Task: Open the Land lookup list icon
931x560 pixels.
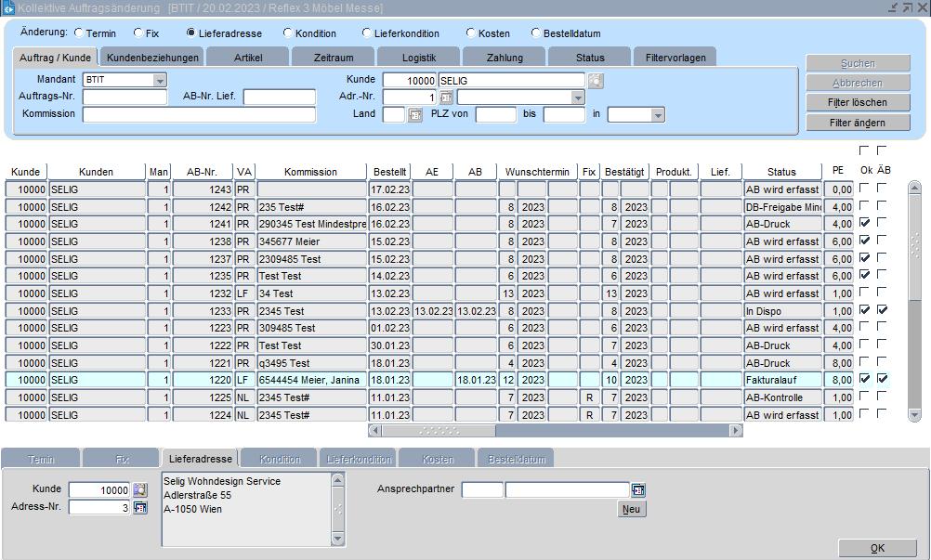Action: click(414, 115)
